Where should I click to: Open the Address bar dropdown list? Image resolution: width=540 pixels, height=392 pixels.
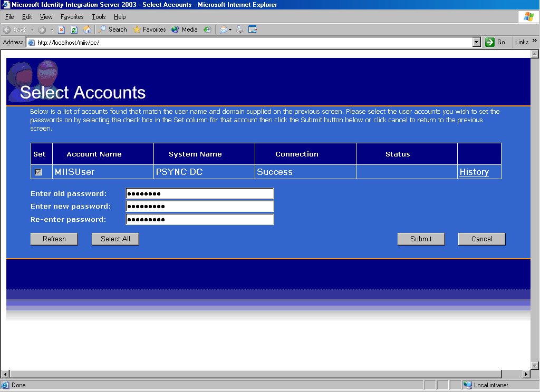click(x=477, y=42)
